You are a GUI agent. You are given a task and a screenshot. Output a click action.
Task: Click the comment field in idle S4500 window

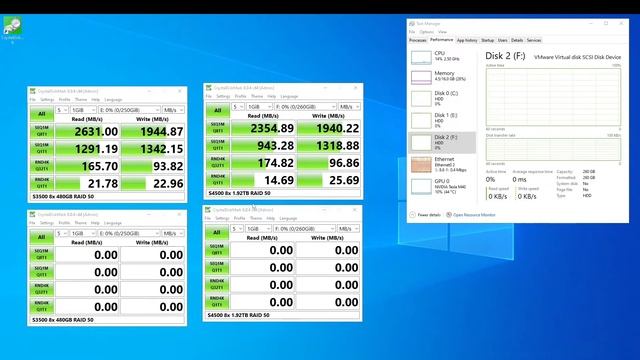coord(282,315)
